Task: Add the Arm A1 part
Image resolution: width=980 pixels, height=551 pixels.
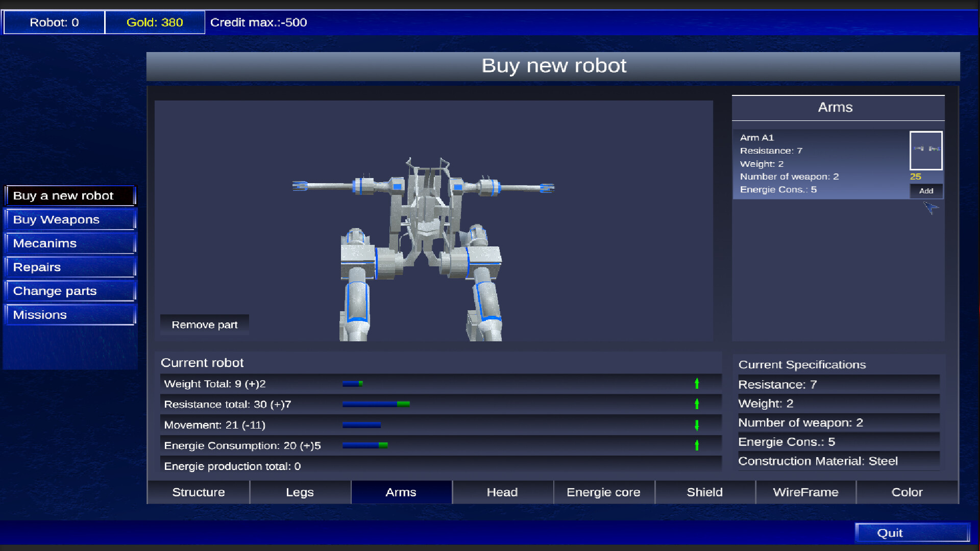Action: tap(926, 191)
